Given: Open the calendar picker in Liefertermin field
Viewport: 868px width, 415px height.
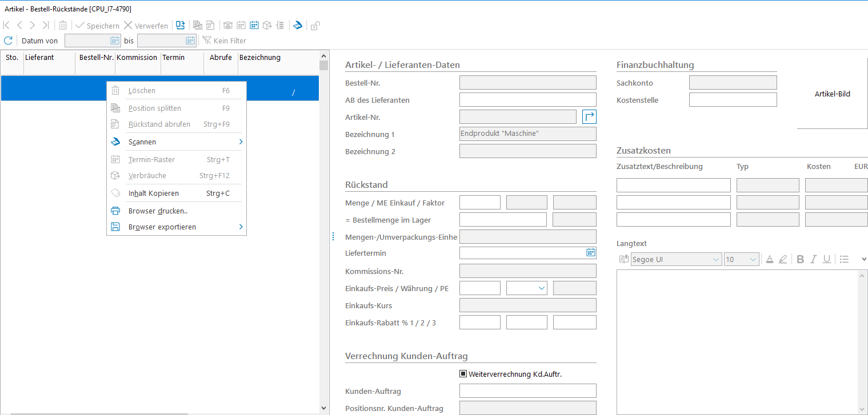Looking at the screenshot, I should (x=591, y=252).
